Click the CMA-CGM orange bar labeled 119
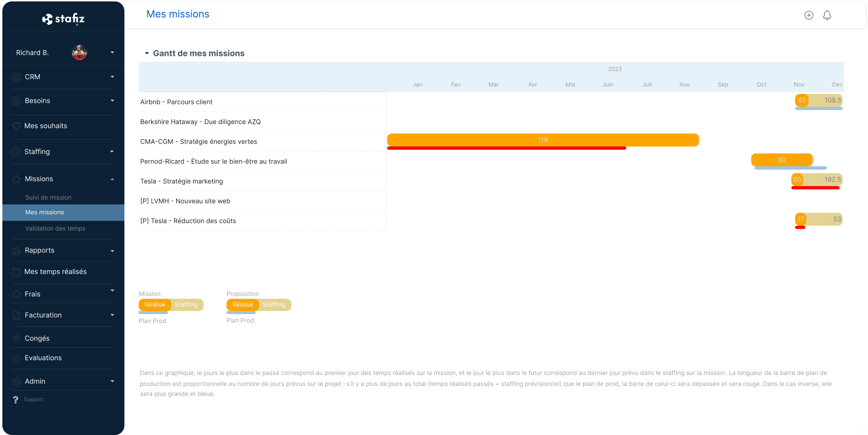The width and height of the screenshot is (868, 435). tap(543, 140)
